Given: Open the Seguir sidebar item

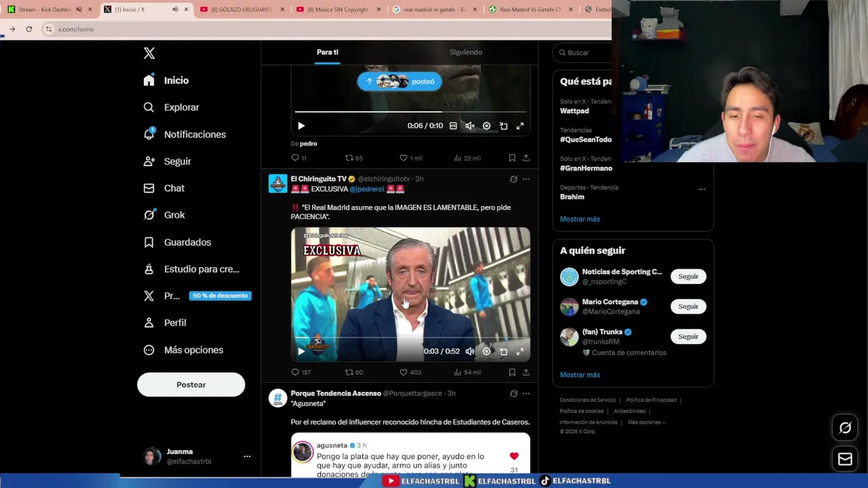Looking at the screenshot, I should point(167,161).
